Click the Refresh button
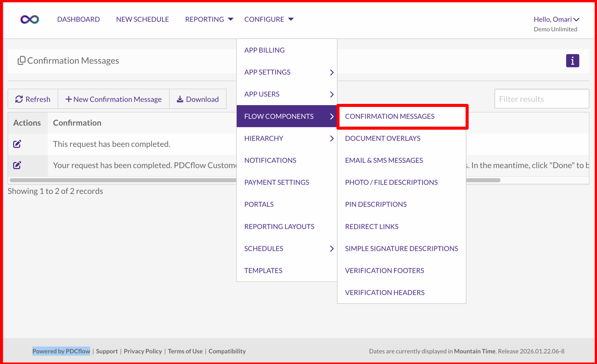597x364 pixels. (33, 99)
